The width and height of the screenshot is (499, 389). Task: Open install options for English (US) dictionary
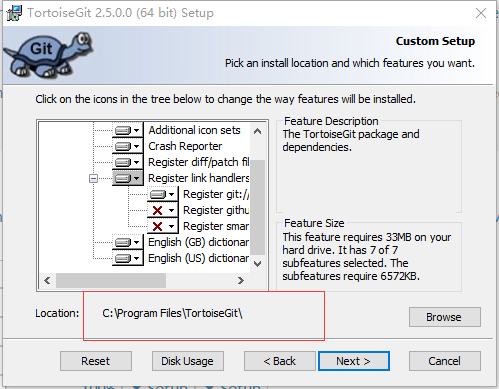coord(128,258)
